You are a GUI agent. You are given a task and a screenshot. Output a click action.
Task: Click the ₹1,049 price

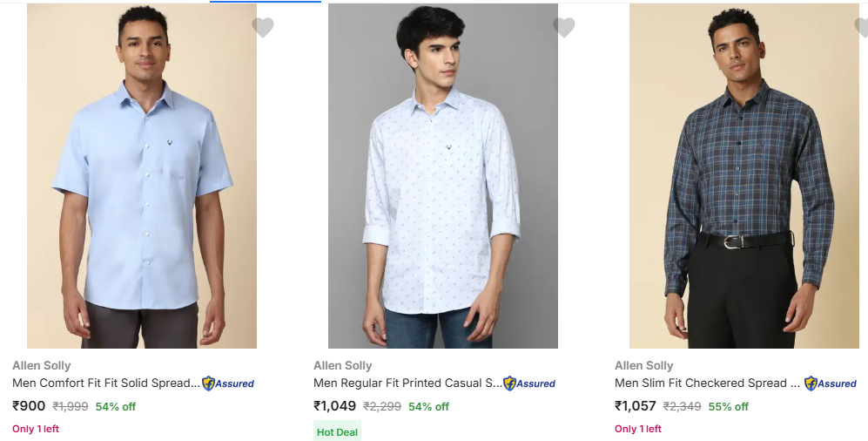(335, 406)
